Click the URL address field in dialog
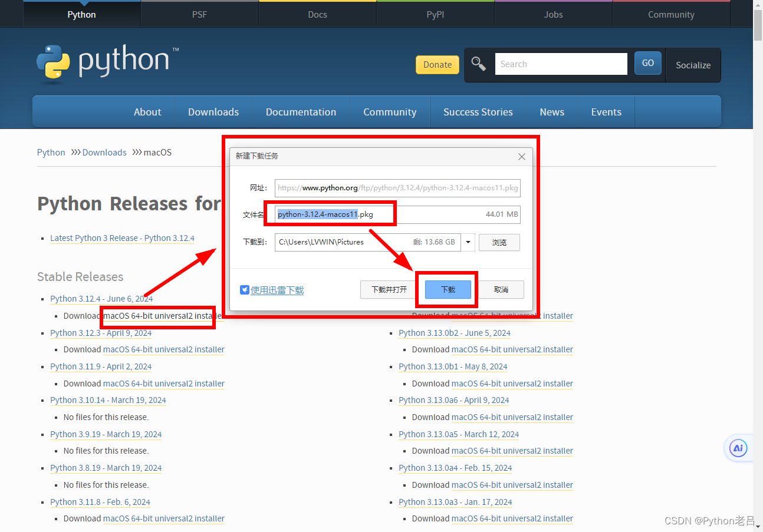Screen dimensions: 763x532 397,188
